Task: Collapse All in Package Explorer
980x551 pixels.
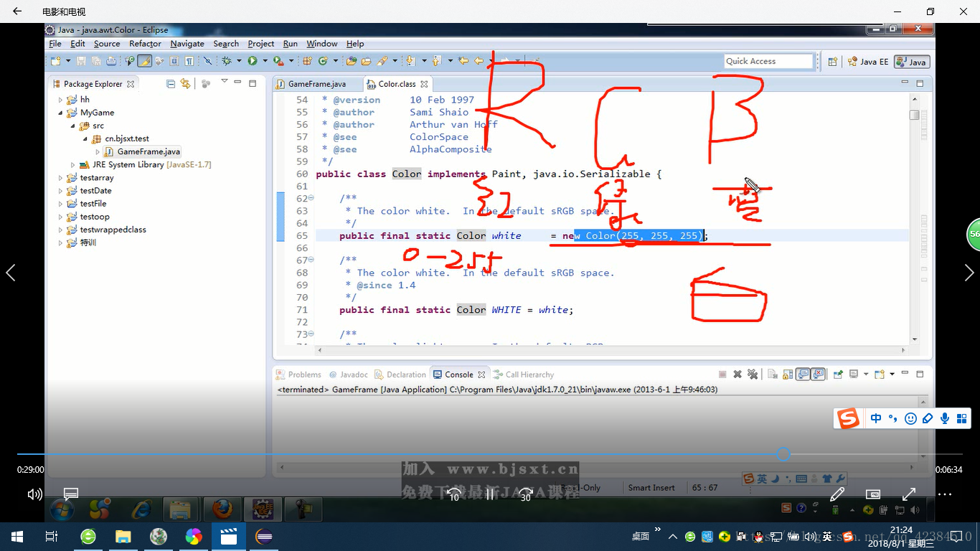Action: (171, 84)
